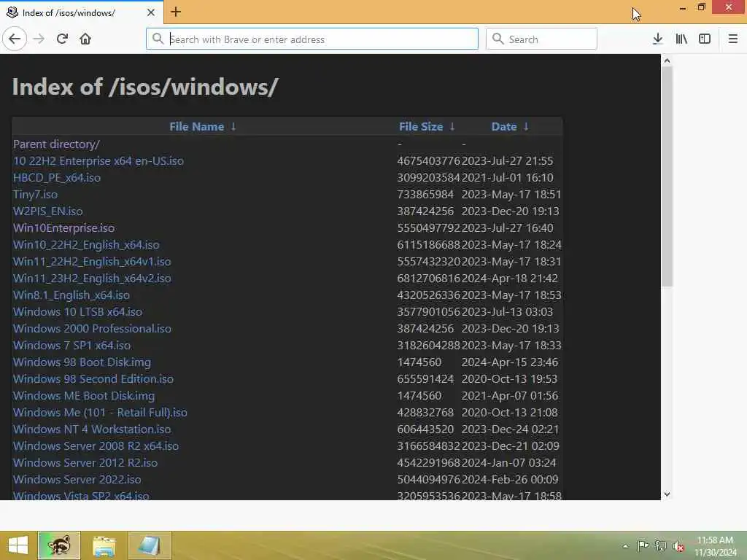Screen dimensions: 747x560
Task: Open the browser home page
Action: point(85,39)
